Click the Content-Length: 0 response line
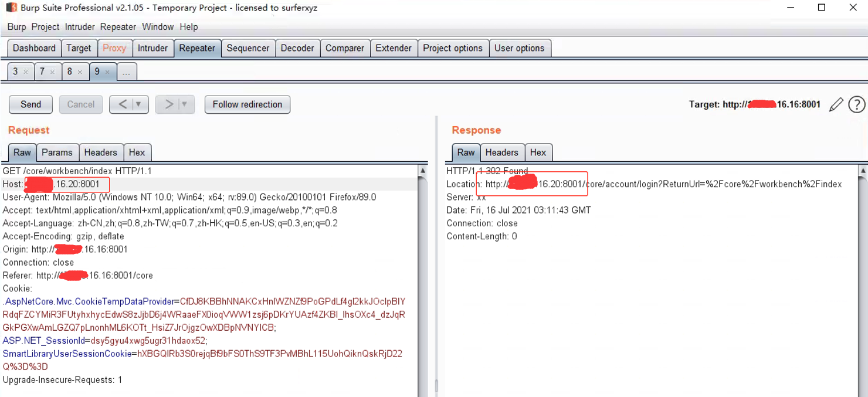This screenshot has width=868, height=397. coord(482,236)
